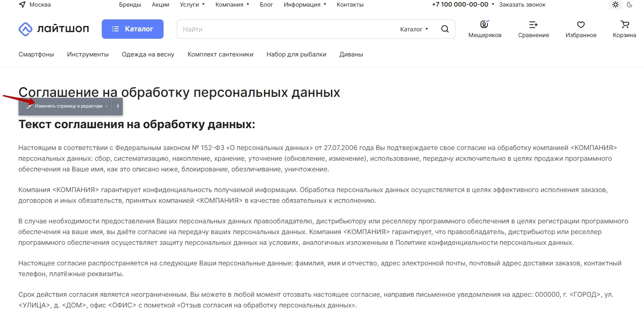
Task: Open the Сравнение comparison icon
Action: [533, 24]
